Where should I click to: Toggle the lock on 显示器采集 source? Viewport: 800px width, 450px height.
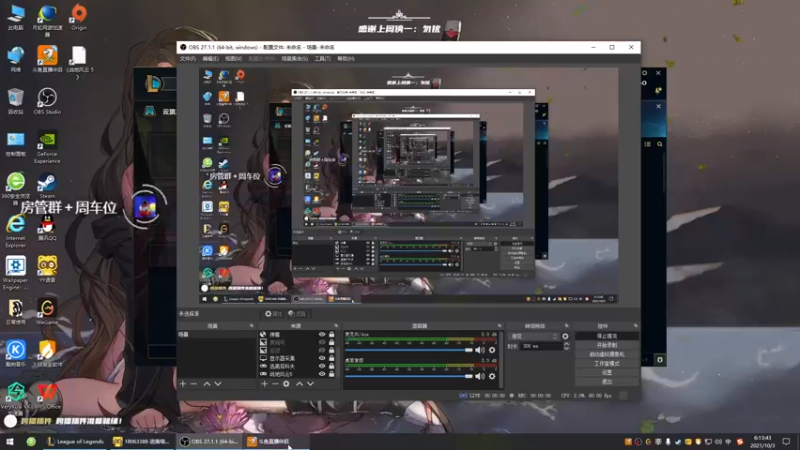coord(332,358)
